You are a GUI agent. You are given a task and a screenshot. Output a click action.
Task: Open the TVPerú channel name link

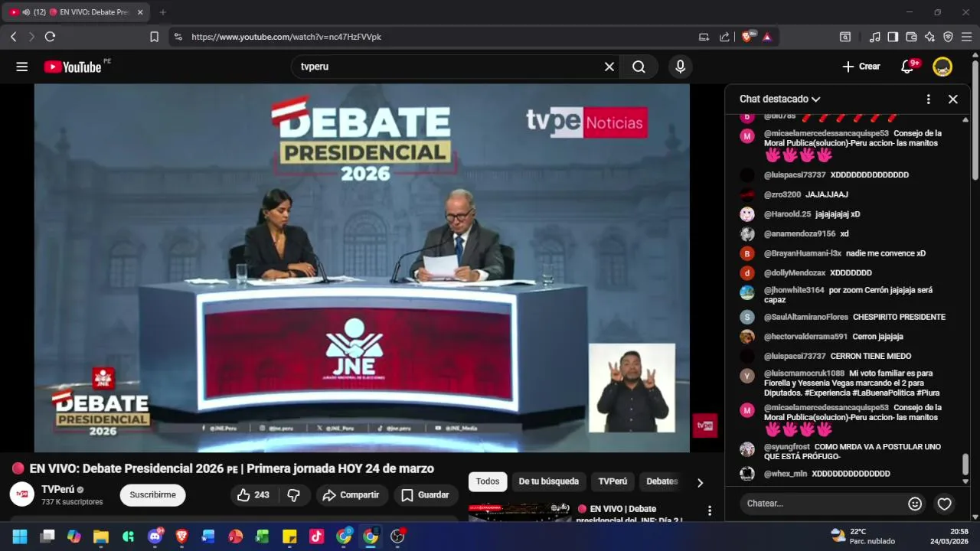click(x=58, y=490)
